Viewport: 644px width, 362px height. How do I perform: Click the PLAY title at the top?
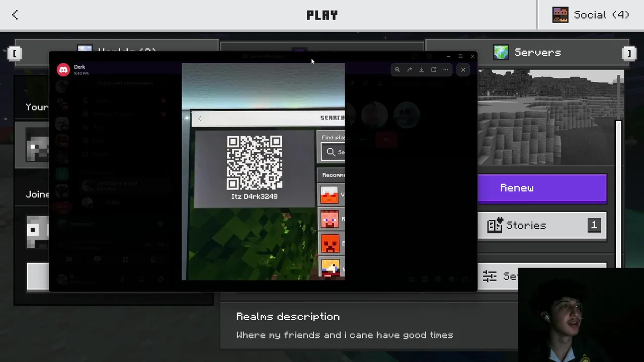click(322, 15)
